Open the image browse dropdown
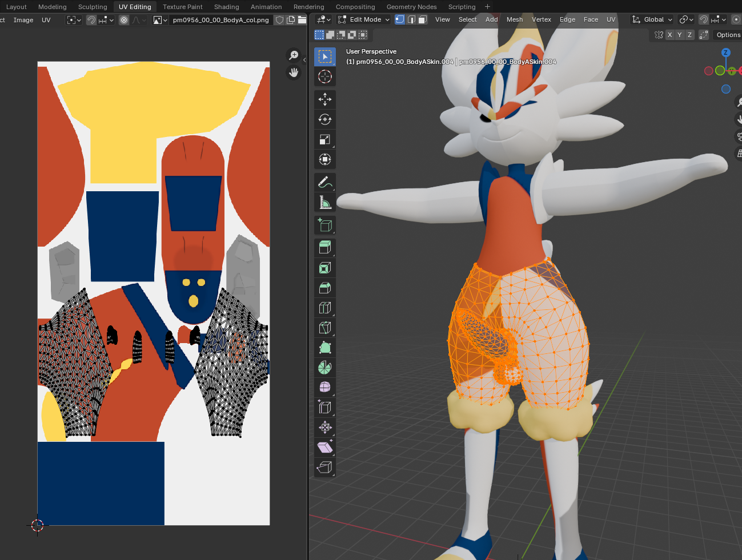 pyautogui.click(x=161, y=20)
